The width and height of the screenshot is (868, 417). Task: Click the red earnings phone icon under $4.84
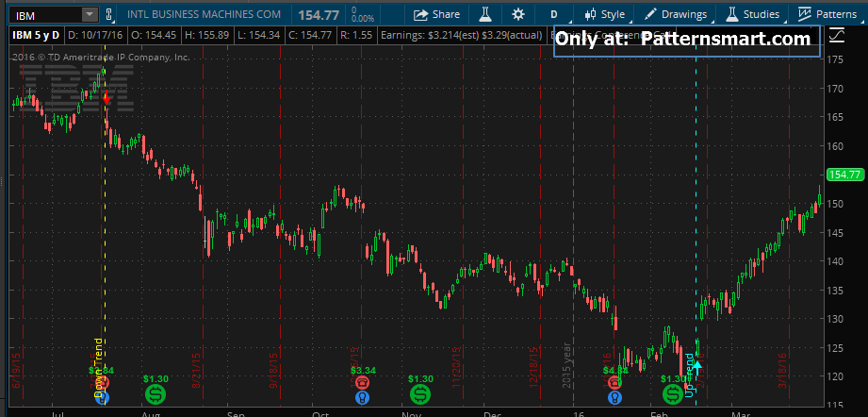614,383
